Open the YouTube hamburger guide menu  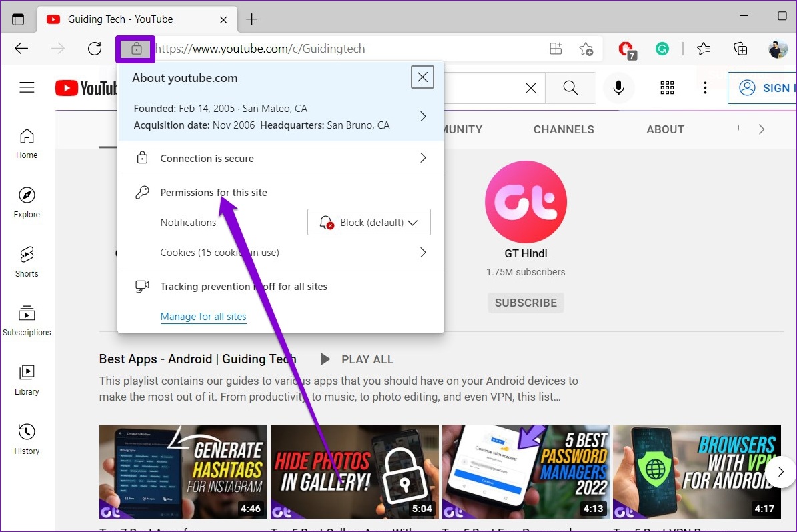(27, 88)
